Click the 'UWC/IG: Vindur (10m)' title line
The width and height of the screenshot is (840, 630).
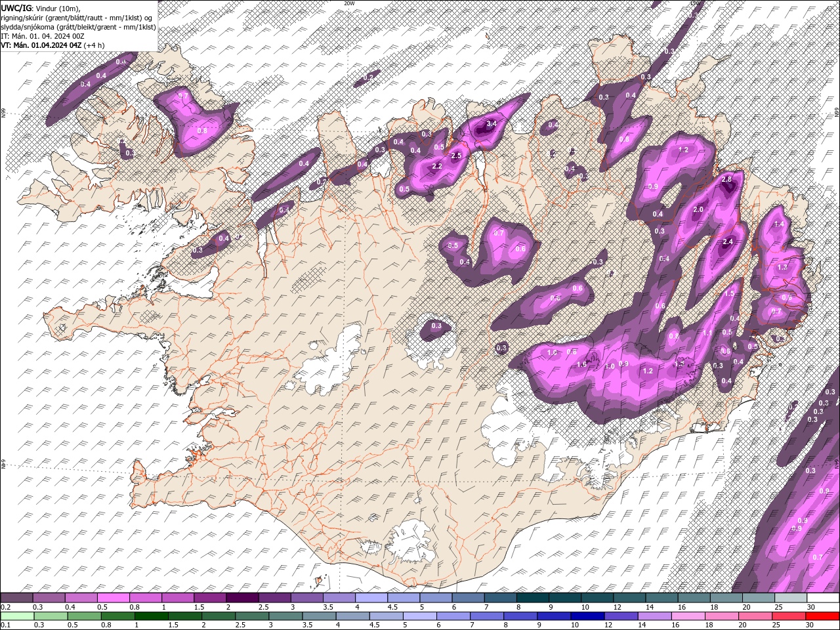41,7
